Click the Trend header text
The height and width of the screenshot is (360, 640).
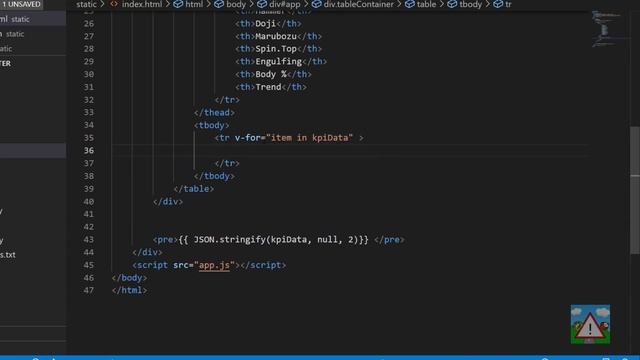click(x=268, y=87)
